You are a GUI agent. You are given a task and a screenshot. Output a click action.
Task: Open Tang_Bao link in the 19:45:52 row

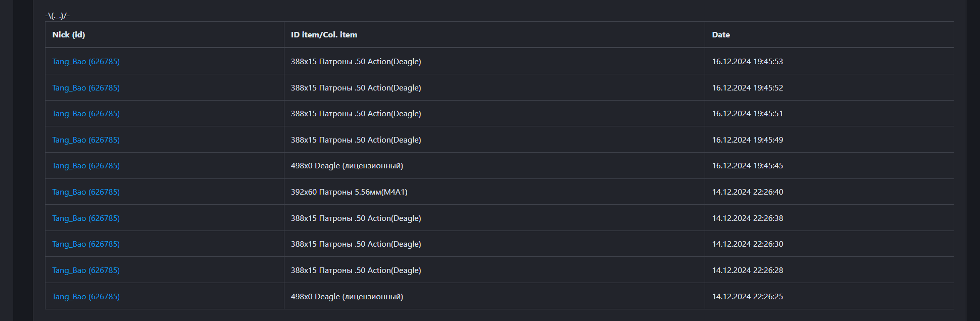(x=86, y=88)
